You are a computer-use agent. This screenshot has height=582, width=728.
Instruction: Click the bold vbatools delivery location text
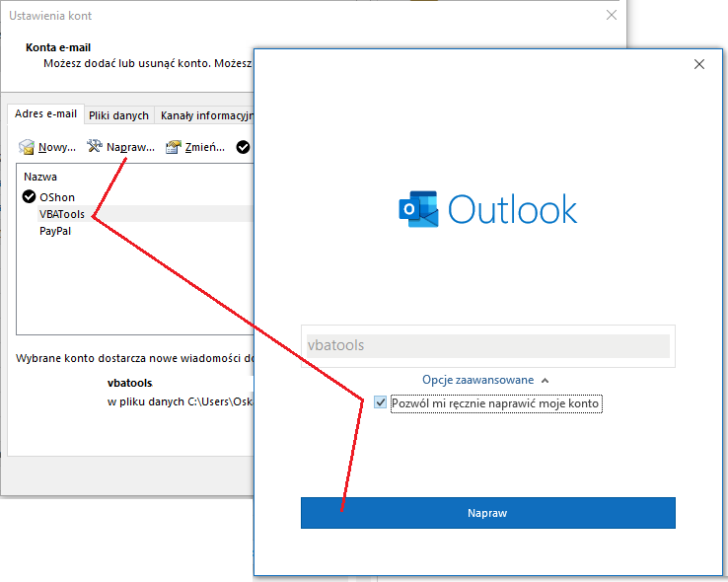(130, 383)
